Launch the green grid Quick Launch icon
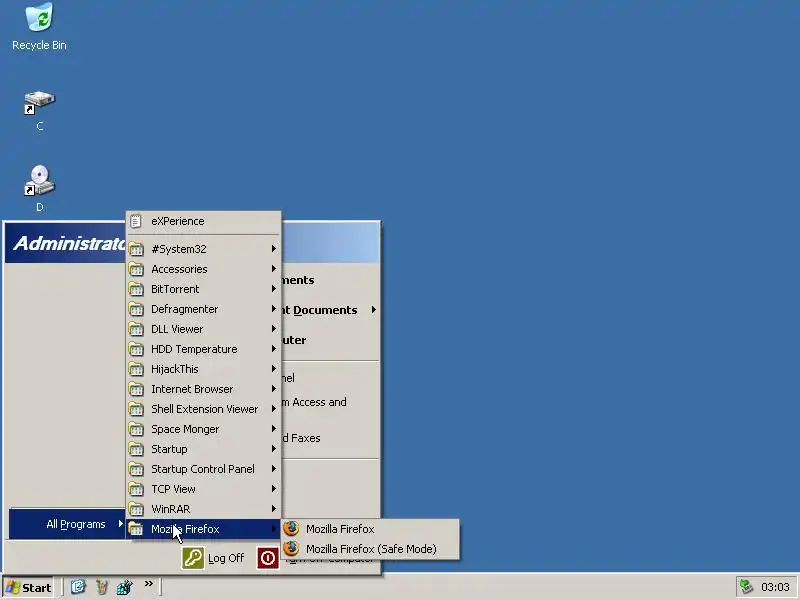This screenshot has height=600, width=800. pyautogui.click(x=124, y=587)
